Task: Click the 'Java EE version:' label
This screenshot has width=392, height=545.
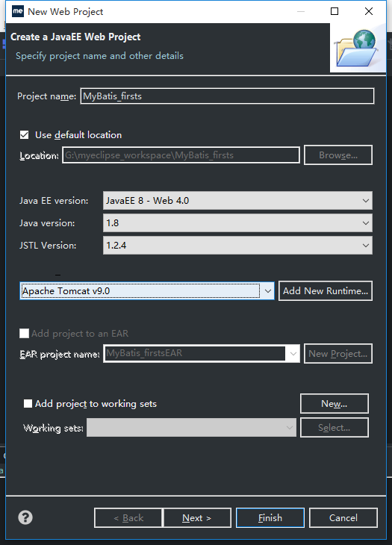Action: pyautogui.click(x=54, y=201)
